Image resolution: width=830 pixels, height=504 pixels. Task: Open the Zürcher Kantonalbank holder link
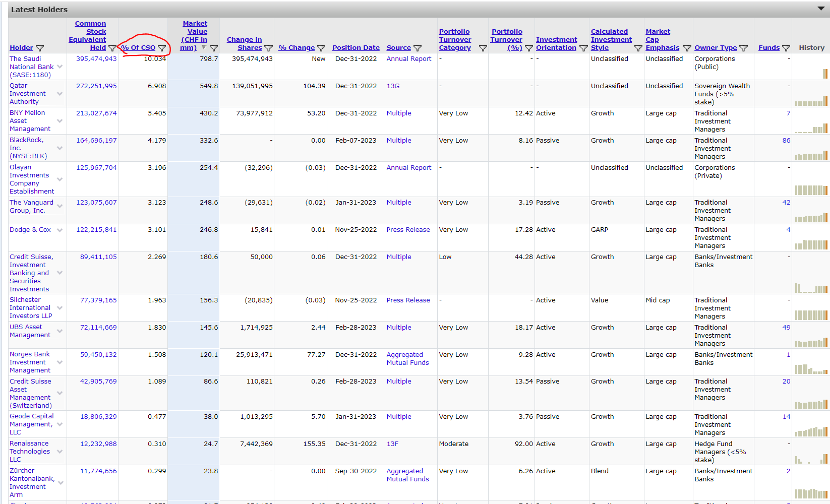point(32,483)
